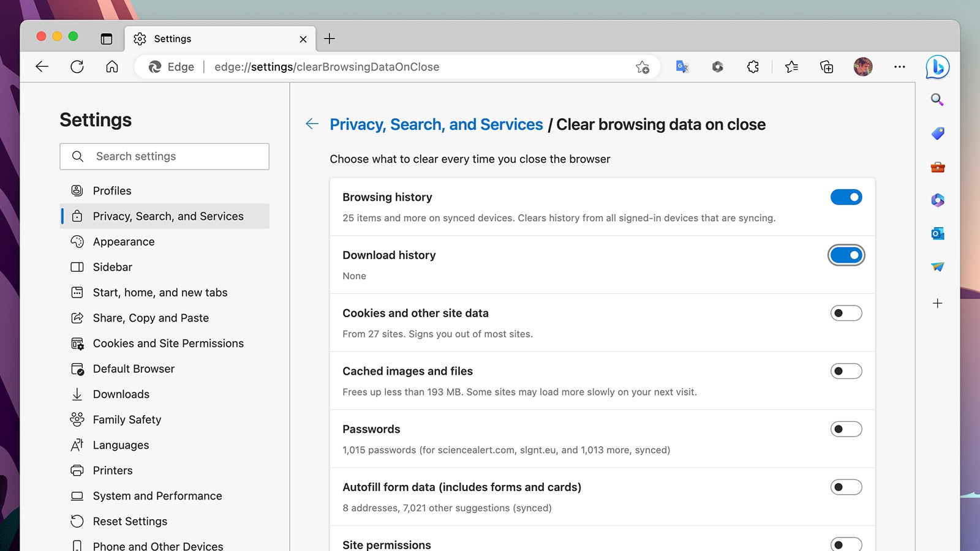Viewport: 980px width, 551px height.
Task: Select Appearance in the settings sidebar
Action: [x=124, y=242]
